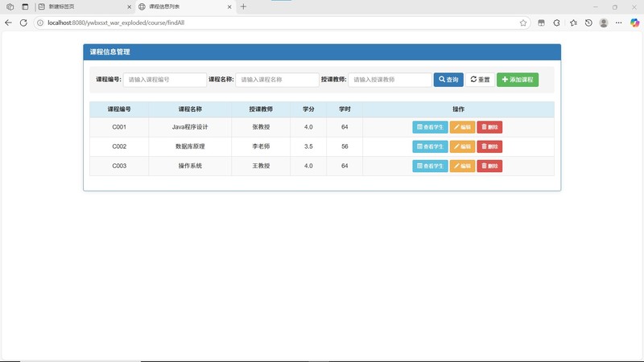Viewport: 644px width, 362px height.
Task: Close the 新建标签页 tab
Action: point(130,7)
